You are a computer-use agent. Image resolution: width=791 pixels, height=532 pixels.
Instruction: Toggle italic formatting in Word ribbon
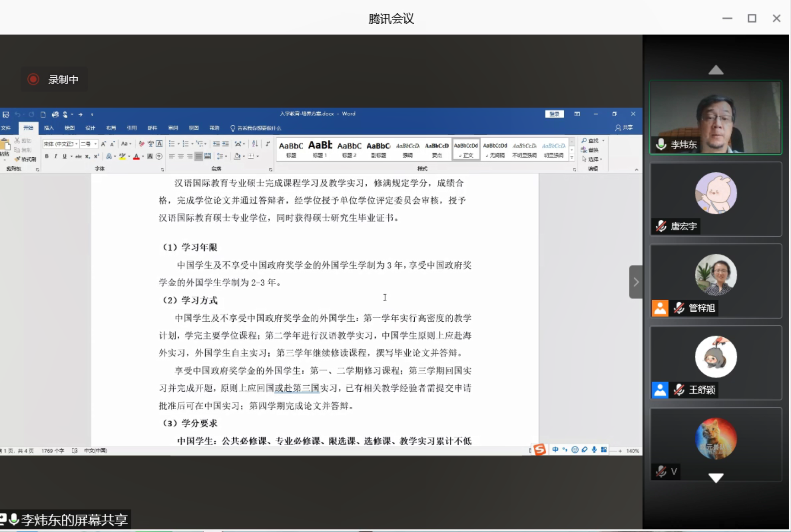(x=56, y=156)
